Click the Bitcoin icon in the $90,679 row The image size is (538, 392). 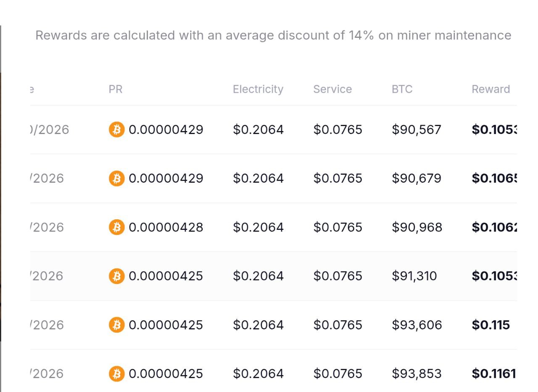pyautogui.click(x=116, y=179)
